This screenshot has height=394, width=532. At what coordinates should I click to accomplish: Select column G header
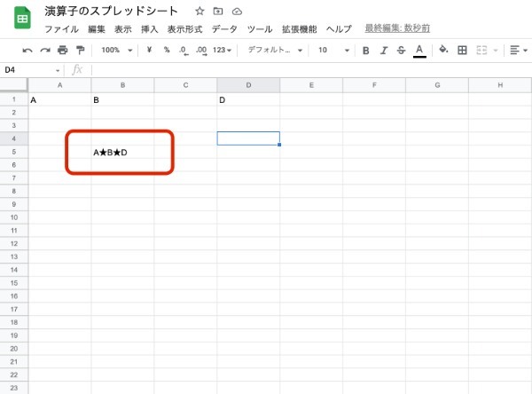pos(437,85)
